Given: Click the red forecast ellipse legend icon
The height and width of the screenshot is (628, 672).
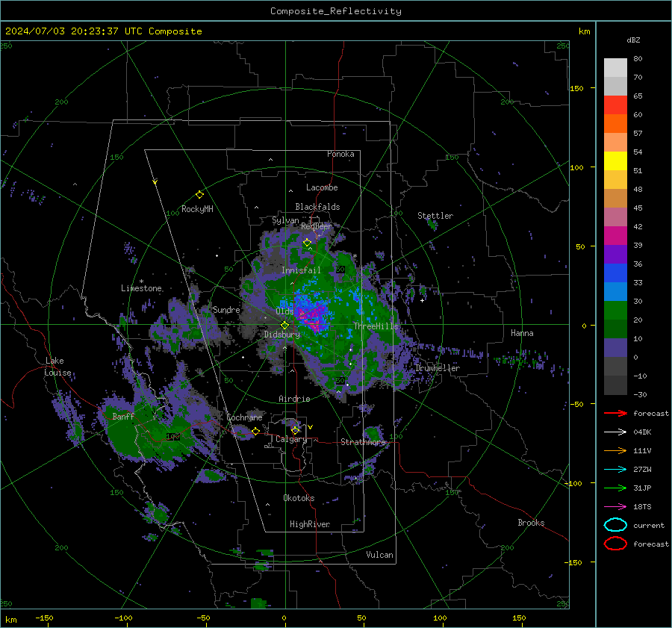Looking at the screenshot, I should coord(615,544).
